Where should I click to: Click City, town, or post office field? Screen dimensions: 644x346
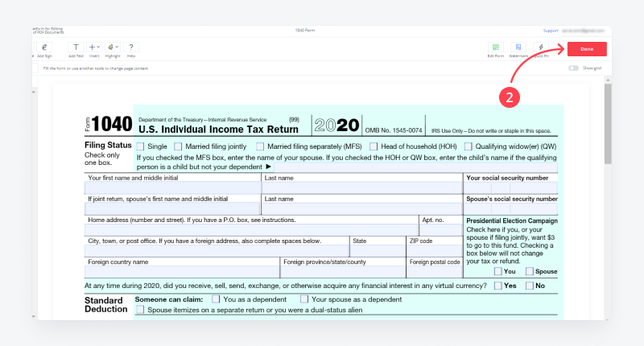217,251
